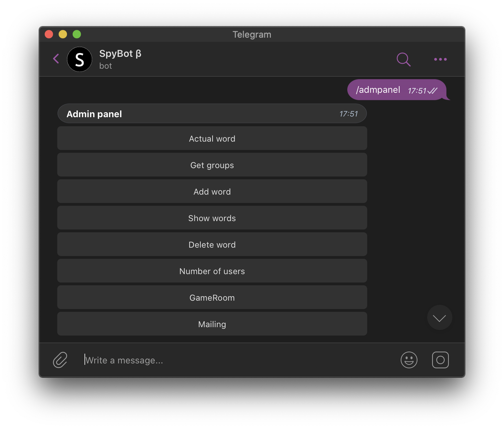The image size is (504, 429).
Task: Select the Get groups button
Action: (212, 165)
